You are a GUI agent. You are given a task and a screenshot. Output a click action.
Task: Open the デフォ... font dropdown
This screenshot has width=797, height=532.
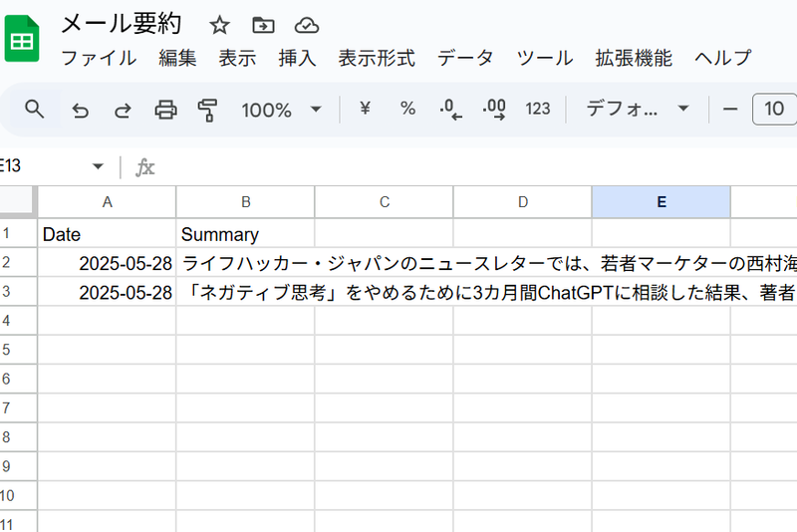click(638, 109)
